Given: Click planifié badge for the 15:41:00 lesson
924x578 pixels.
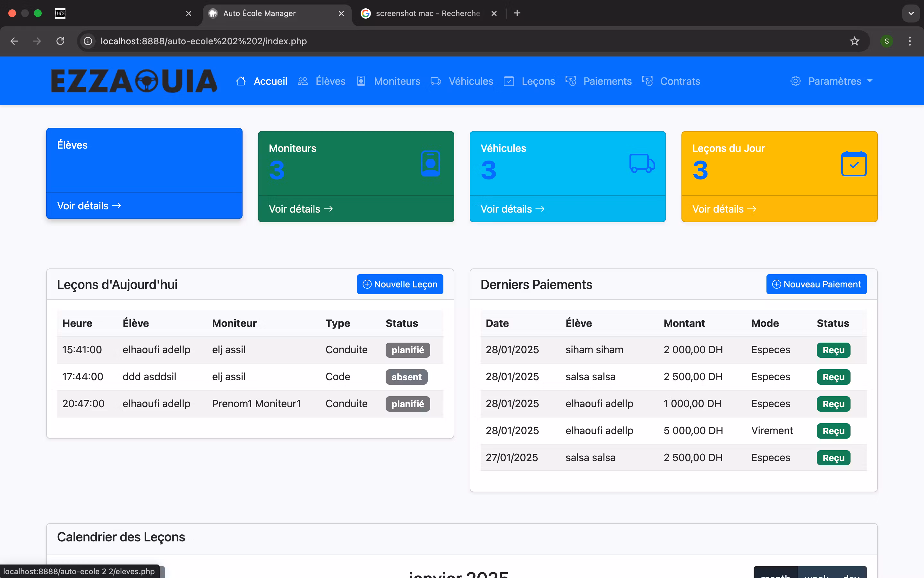Looking at the screenshot, I should tap(408, 350).
